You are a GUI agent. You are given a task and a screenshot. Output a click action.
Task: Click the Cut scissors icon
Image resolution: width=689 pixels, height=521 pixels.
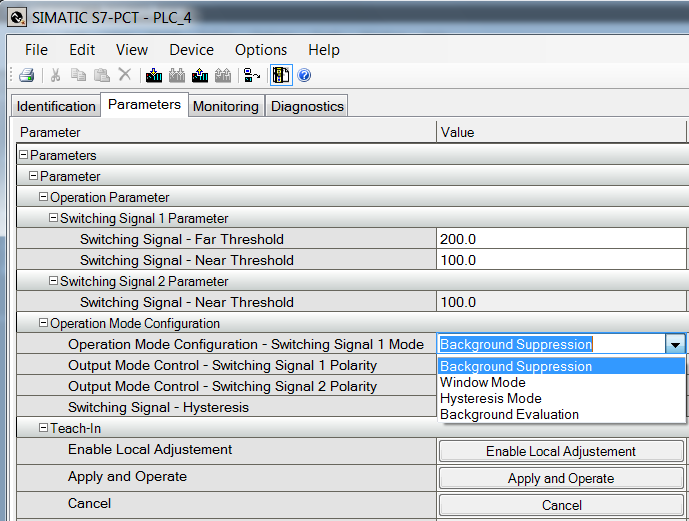pyautogui.click(x=55, y=75)
